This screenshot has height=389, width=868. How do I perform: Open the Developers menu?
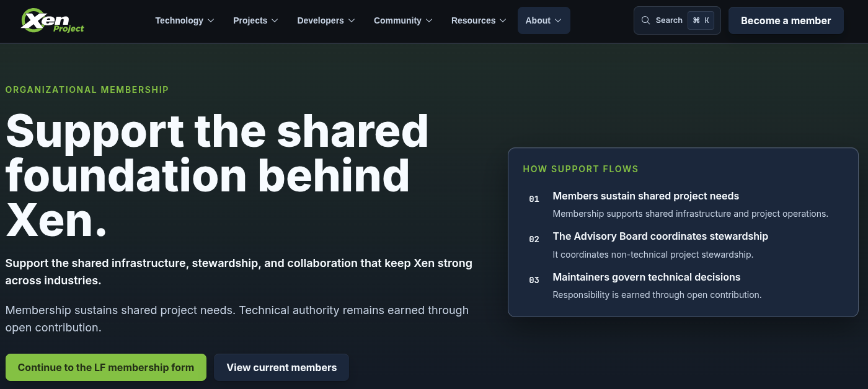[x=326, y=20]
